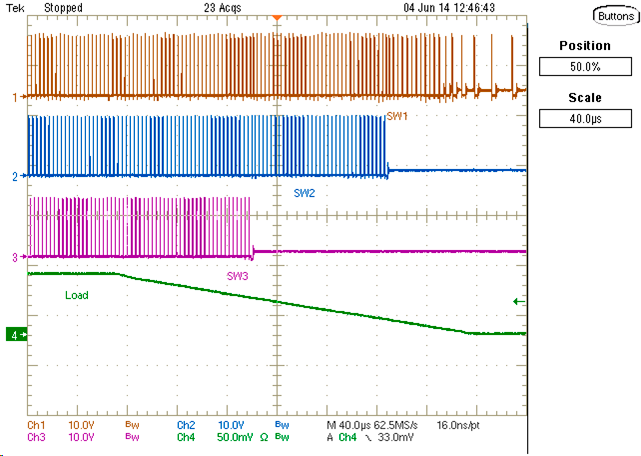Select channel 2 ground reference marker

pyautogui.click(x=14, y=177)
